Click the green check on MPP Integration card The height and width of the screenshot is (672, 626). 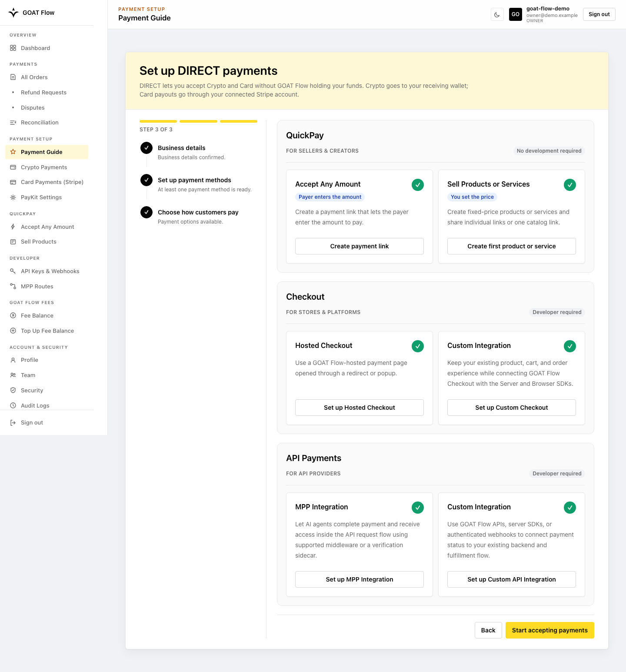tap(418, 508)
